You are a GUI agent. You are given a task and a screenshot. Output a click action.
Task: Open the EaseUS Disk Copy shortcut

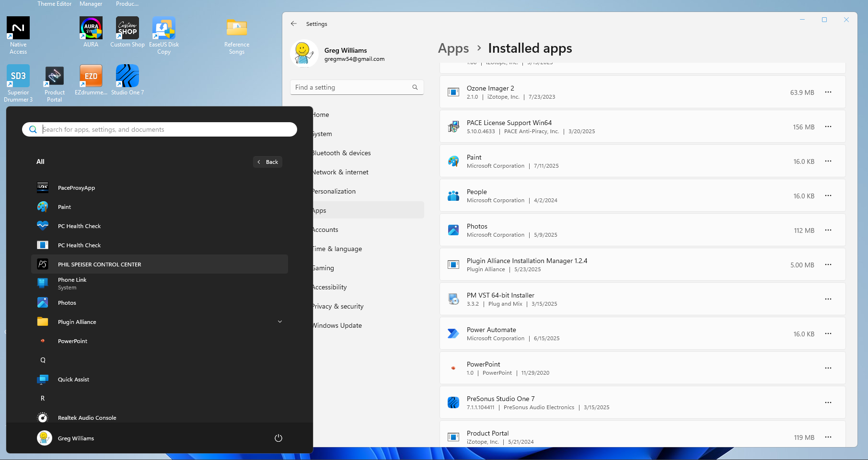pyautogui.click(x=164, y=35)
